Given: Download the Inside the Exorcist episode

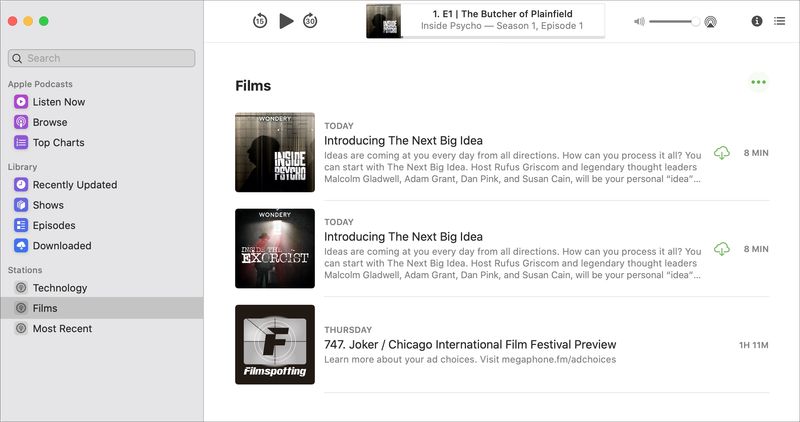Looking at the screenshot, I should (721, 249).
